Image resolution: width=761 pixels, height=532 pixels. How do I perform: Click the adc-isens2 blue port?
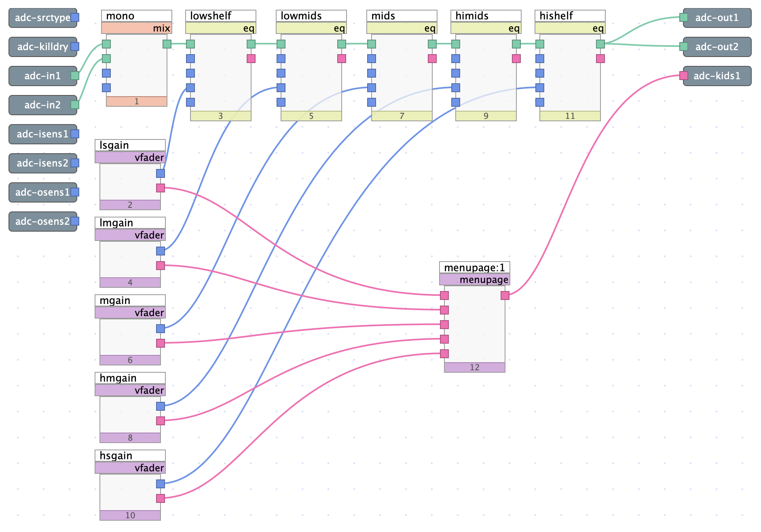point(75,163)
